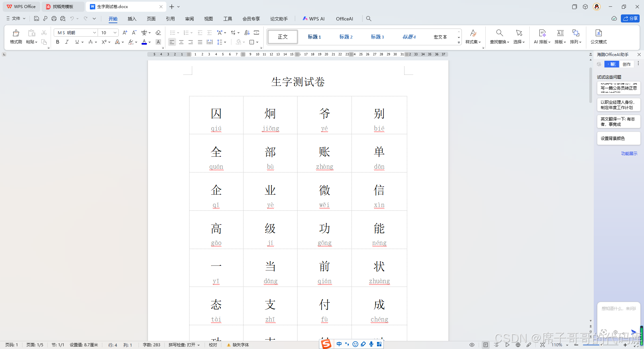The width and height of the screenshot is (644, 349).
Task: Increase paragraph indent
Action: click(209, 33)
